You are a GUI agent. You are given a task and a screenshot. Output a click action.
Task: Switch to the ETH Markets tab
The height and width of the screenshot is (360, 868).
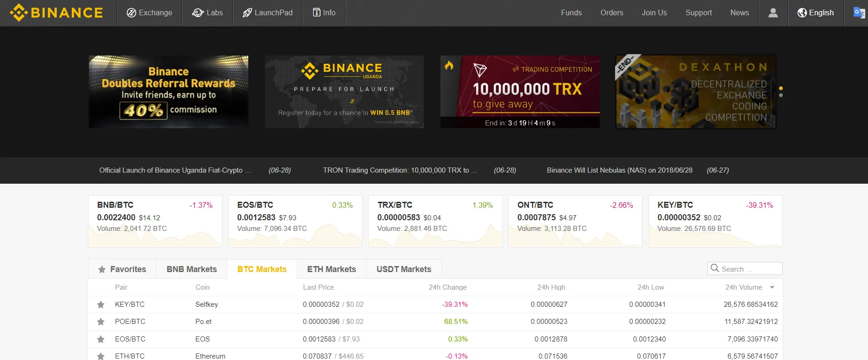click(332, 269)
